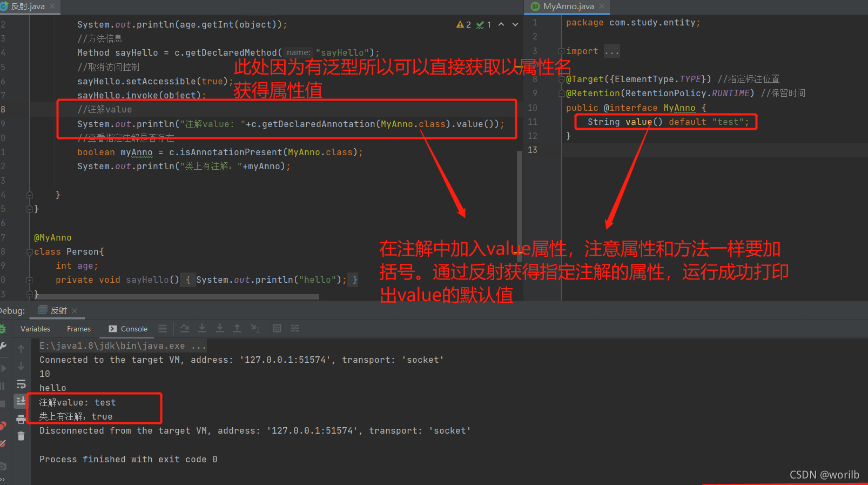Collapse the @Target annotation fold marker
The height and width of the screenshot is (485, 868).
pos(561,79)
